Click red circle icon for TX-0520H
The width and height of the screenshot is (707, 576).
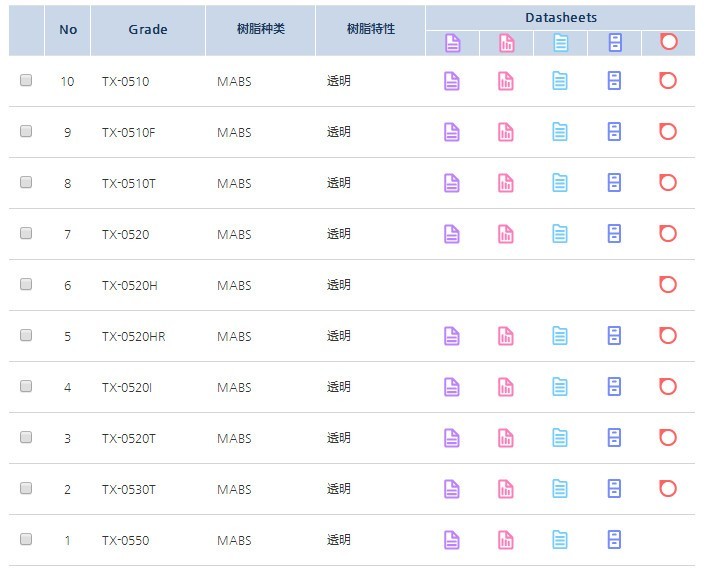coord(668,284)
